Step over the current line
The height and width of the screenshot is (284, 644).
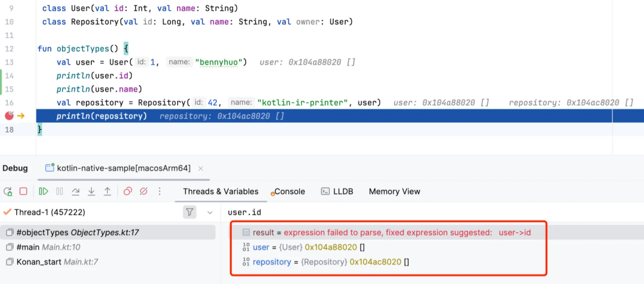[76, 191]
